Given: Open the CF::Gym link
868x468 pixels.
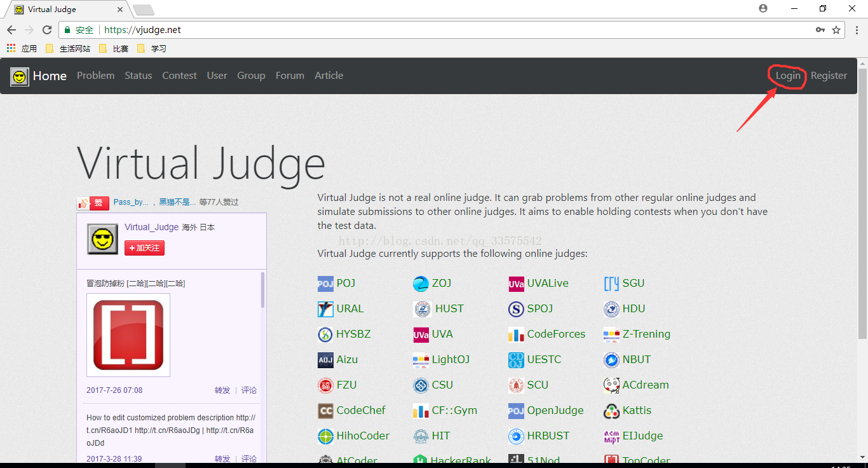Looking at the screenshot, I should [x=454, y=410].
